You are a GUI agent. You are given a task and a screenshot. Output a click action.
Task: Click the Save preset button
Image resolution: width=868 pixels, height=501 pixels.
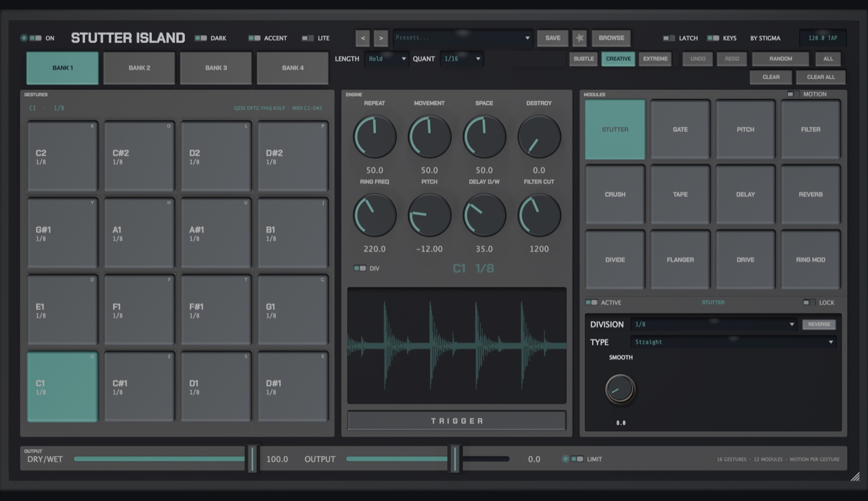[553, 38]
